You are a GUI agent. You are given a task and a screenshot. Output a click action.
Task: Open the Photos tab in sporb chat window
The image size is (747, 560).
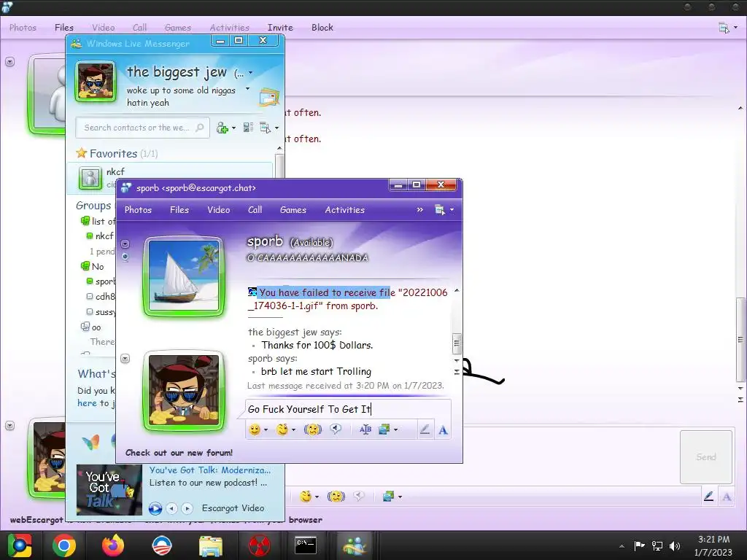point(138,210)
